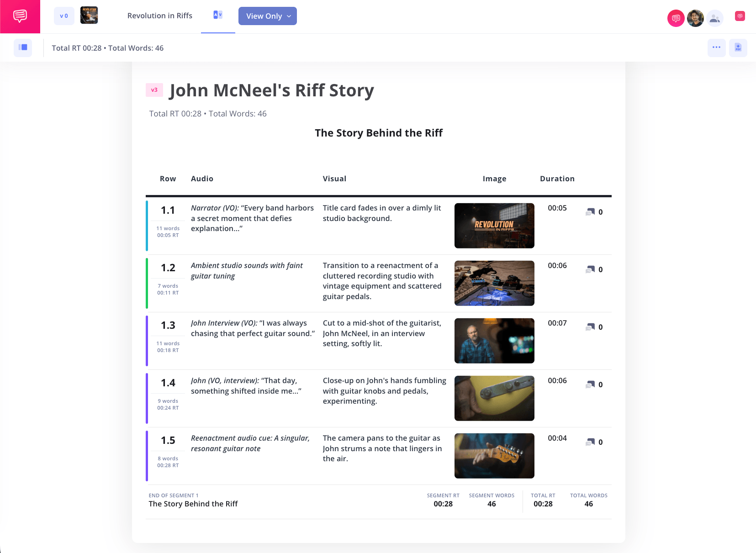756x553 pixels.
Task: Open the guitar pedals studio image
Action: point(494,283)
